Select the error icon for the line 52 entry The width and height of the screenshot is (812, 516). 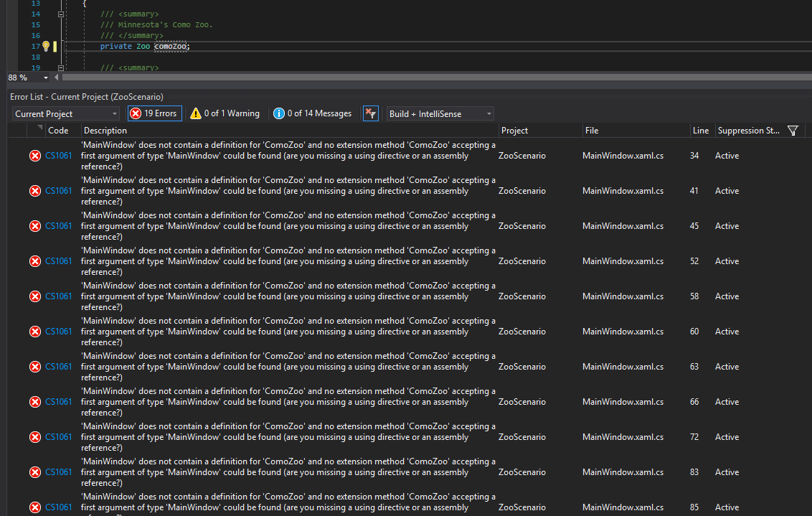[34, 261]
